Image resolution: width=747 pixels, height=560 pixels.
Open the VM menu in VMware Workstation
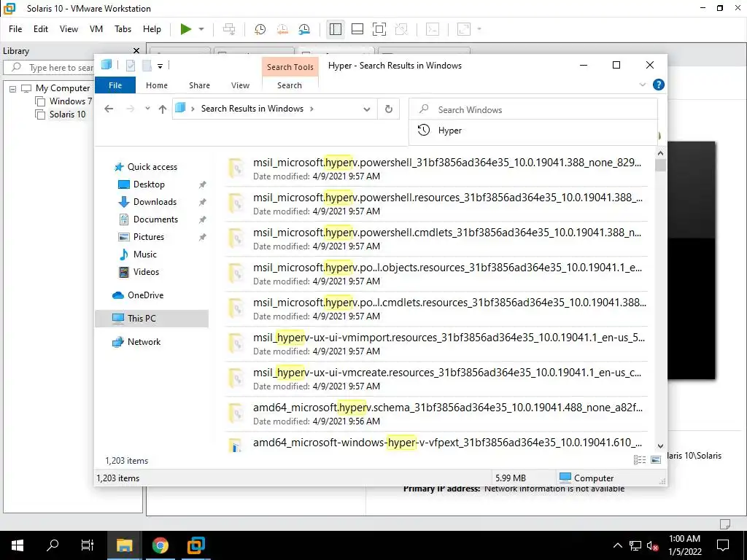(x=96, y=29)
